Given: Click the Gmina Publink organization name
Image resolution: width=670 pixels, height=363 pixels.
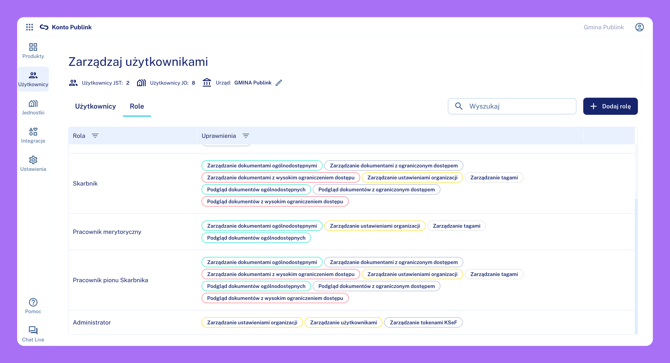Looking at the screenshot, I should [604, 27].
